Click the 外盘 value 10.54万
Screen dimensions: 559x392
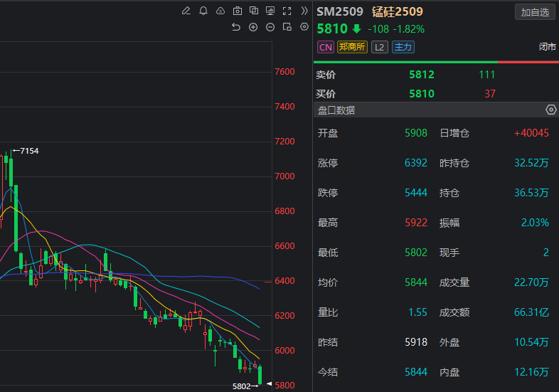[x=531, y=342]
